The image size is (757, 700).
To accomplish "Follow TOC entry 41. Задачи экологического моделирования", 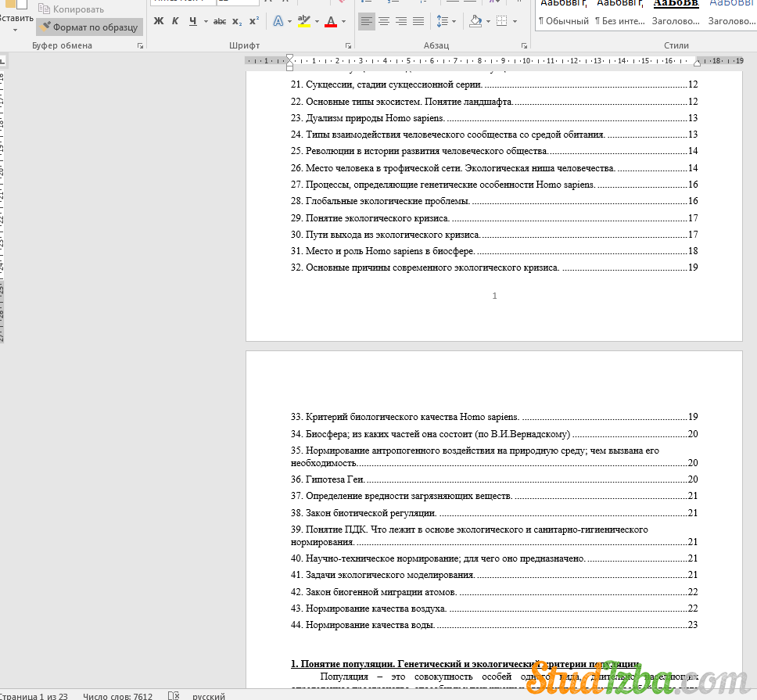I will [x=494, y=575].
